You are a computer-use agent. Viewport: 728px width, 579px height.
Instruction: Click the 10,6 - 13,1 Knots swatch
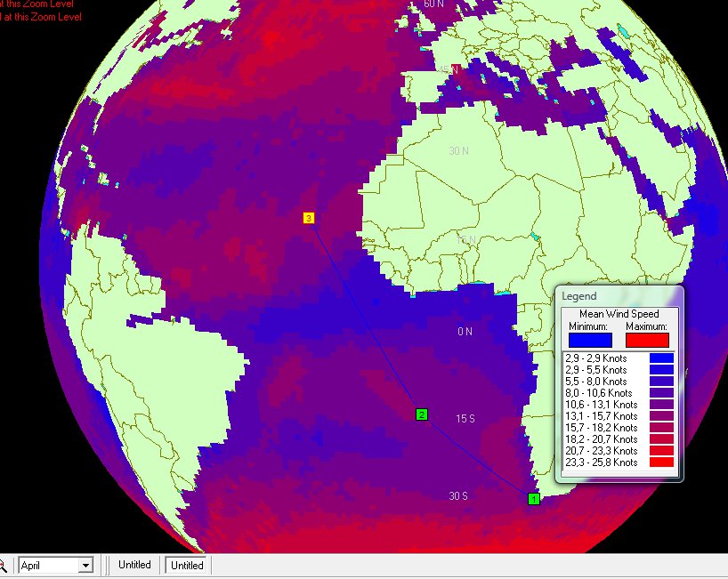point(661,405)
